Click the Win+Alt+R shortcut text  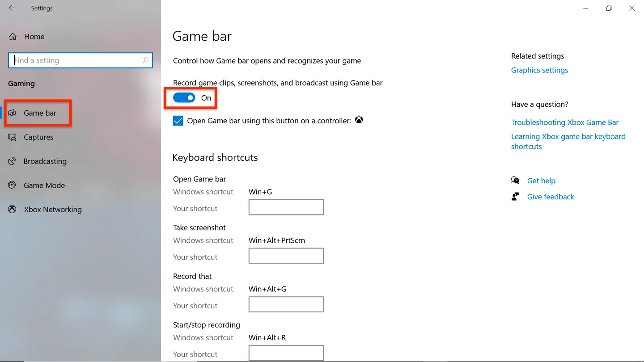pyautogui.click(x=267, y=338)
